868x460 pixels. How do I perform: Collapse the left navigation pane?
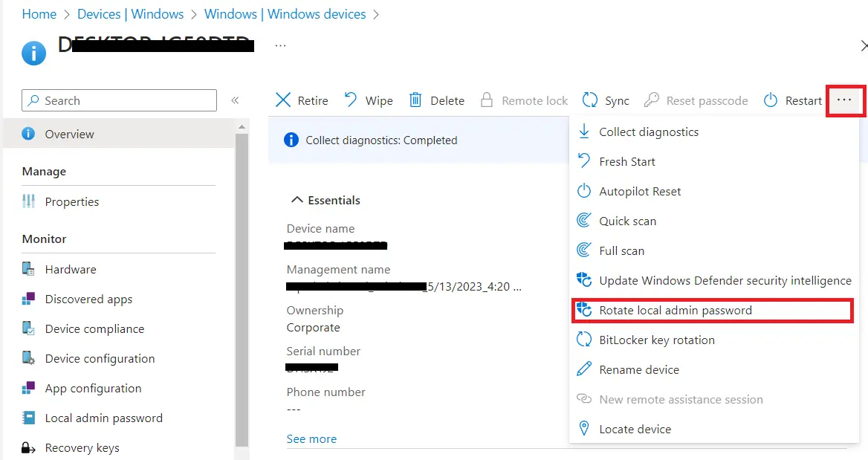tap(235, 100)
